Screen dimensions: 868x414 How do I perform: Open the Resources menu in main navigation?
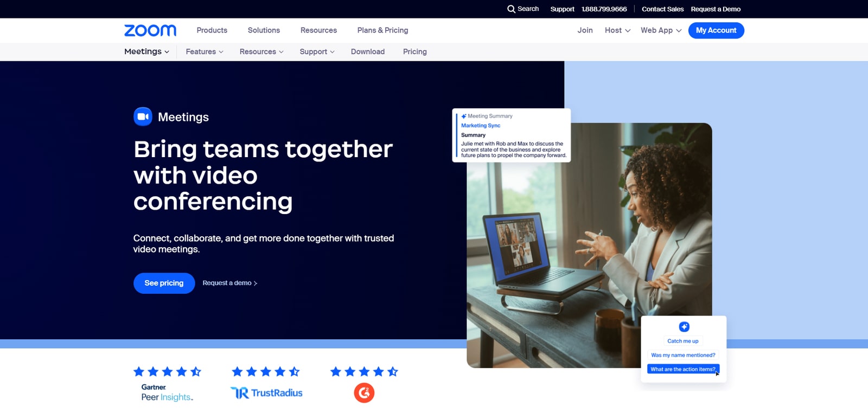[x=318, y=30]
